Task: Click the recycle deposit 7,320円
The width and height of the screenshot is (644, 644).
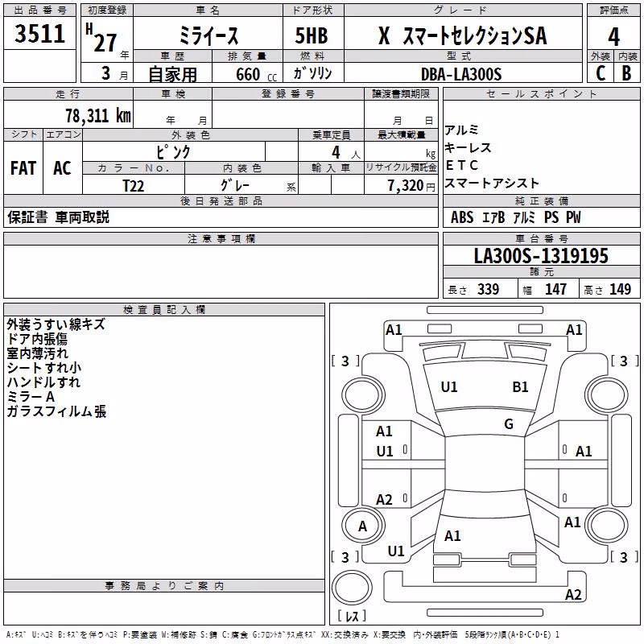Action: (x=411, y=186)
